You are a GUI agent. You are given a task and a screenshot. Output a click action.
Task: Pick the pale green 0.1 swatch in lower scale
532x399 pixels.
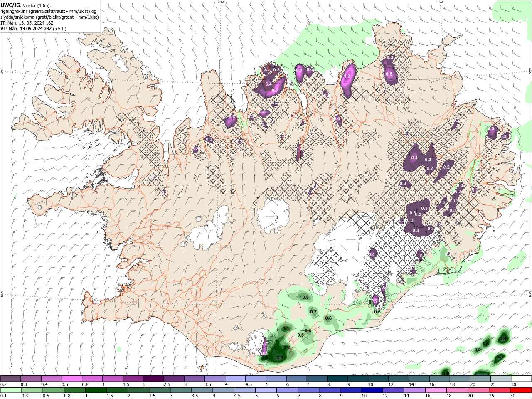click(11, 390)
